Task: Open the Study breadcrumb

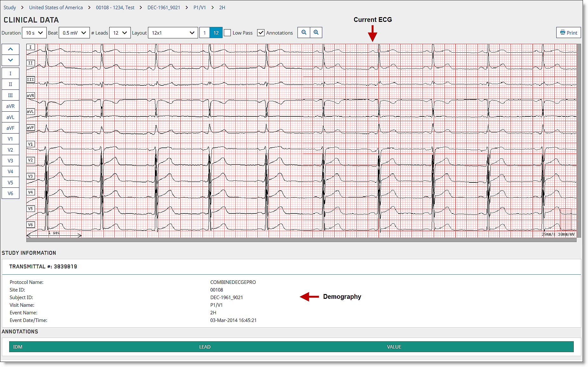Action: pos(10,7)
